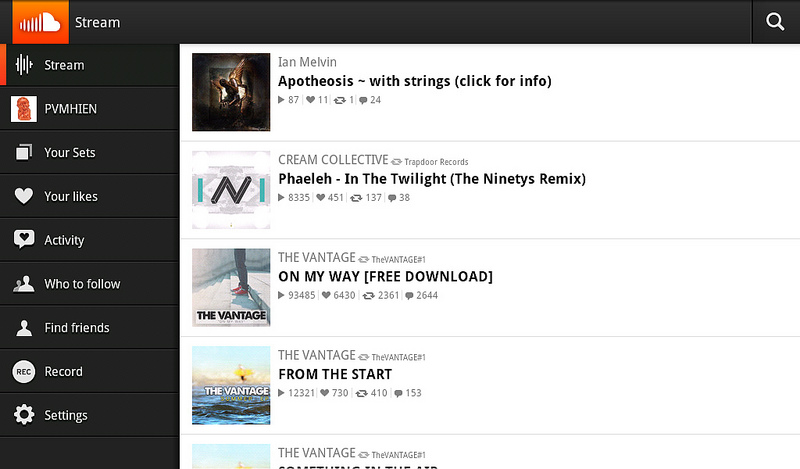Click the Your Sets stacked squares icon

[23, 152]
